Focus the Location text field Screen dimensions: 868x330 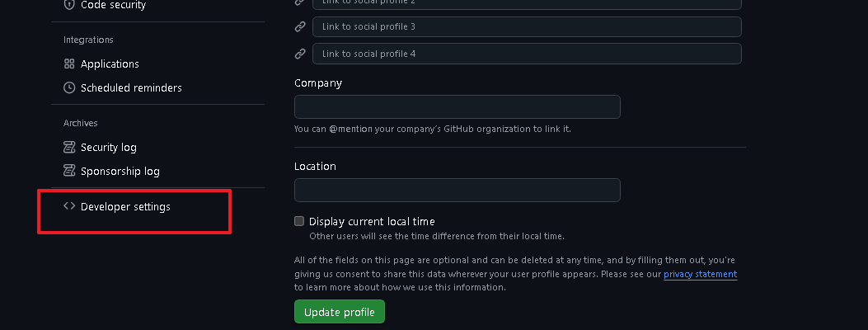coord(457,190)
